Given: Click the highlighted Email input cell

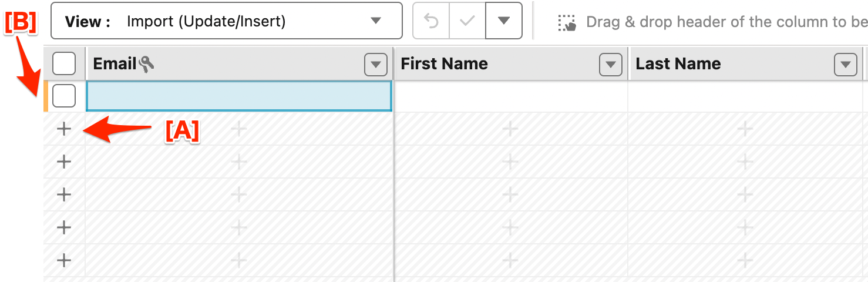Looking at the screenshot, I should pyautogui.click(x=239, y=96).
